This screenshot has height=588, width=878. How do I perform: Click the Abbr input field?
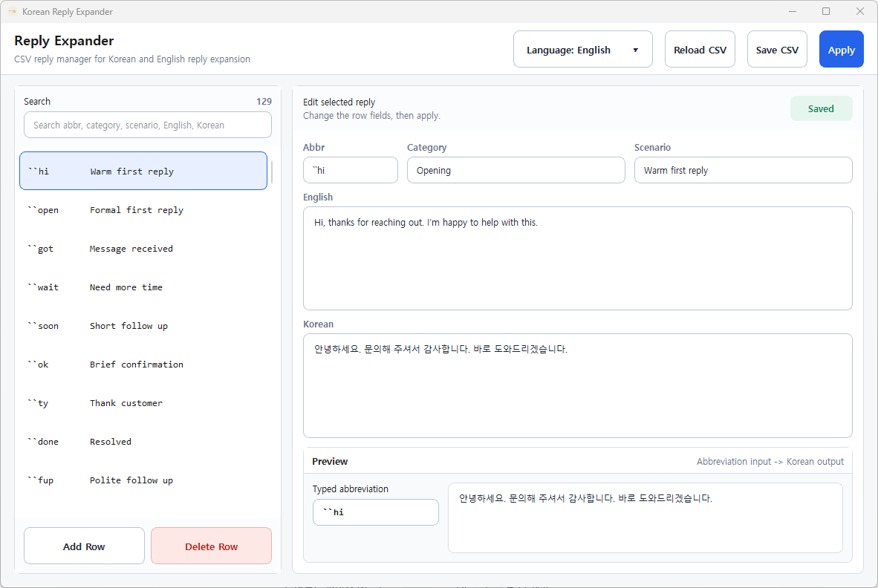pos(350,170)
